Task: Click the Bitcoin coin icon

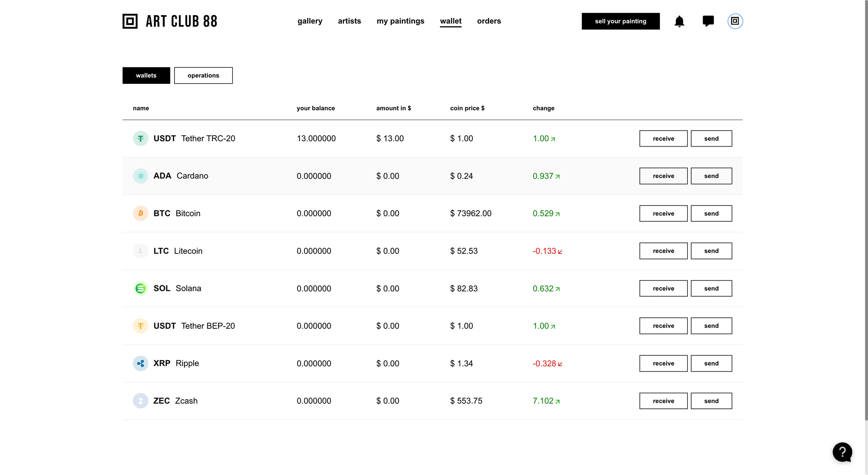Action: click(x=140, y=213)
